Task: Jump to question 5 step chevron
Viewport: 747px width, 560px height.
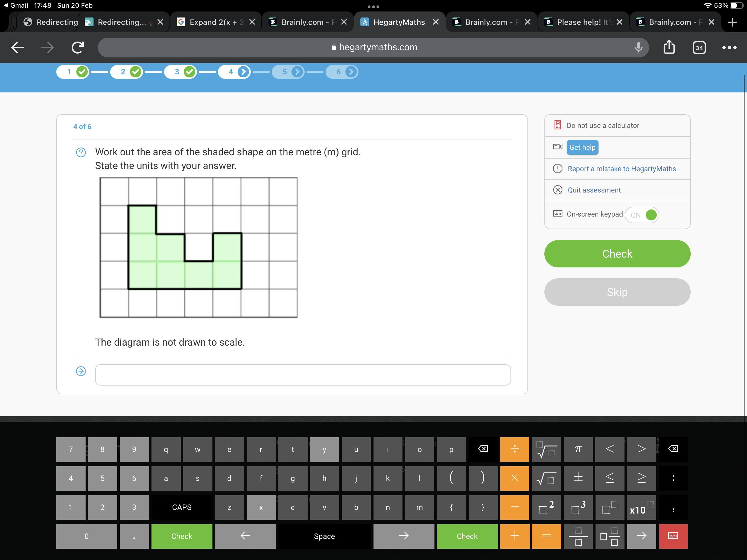Action: (x=297, y=72)
